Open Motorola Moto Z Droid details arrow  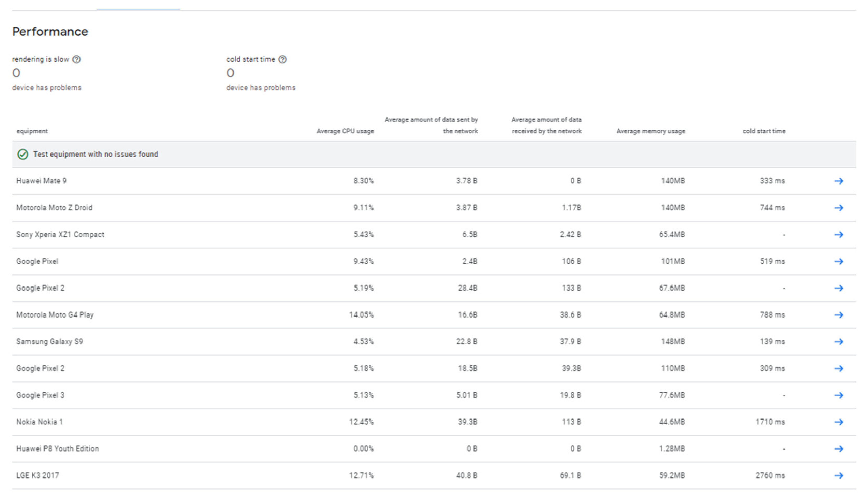click(838, 208)
